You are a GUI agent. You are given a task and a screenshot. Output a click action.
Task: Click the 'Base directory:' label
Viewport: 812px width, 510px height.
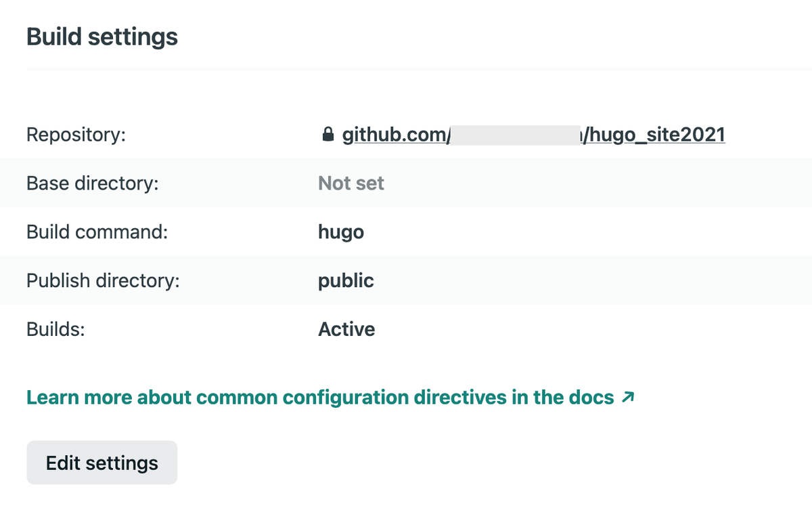(92, 184)
